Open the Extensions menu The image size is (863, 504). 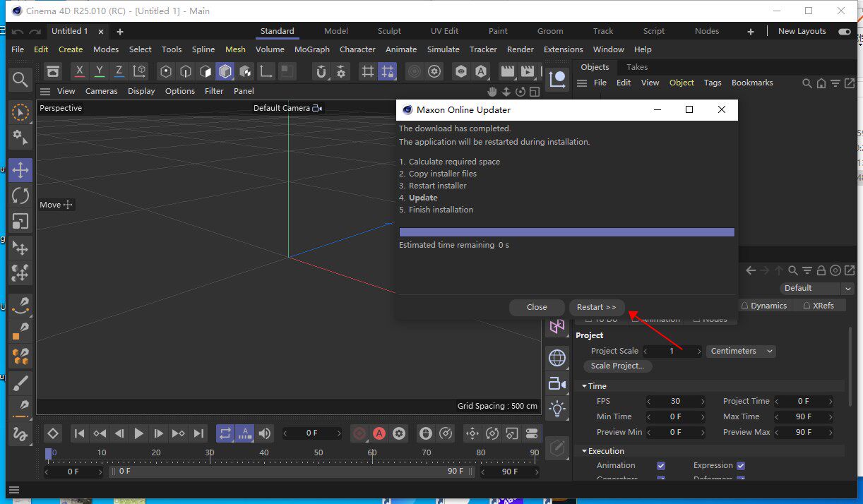(x=564, y=49)
